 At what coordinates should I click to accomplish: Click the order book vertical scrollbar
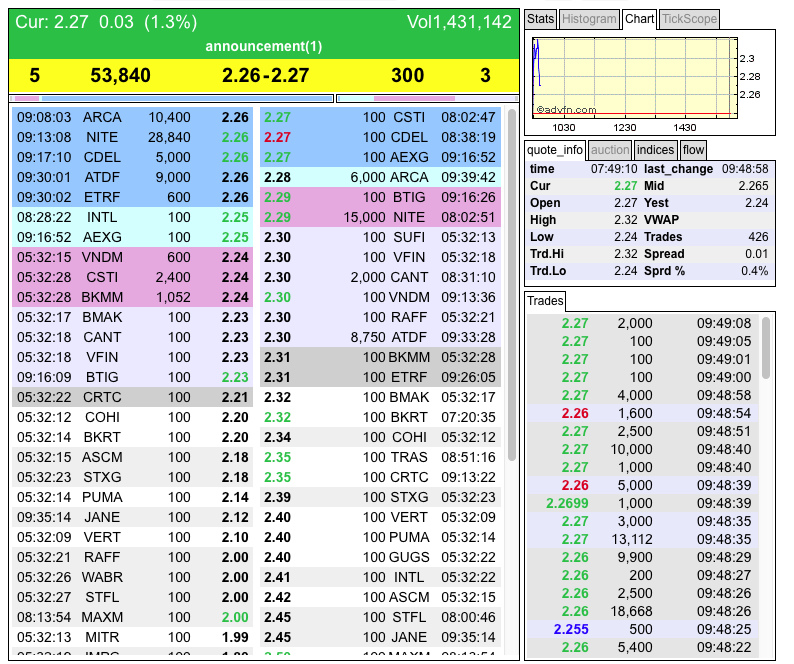[512, 300]
